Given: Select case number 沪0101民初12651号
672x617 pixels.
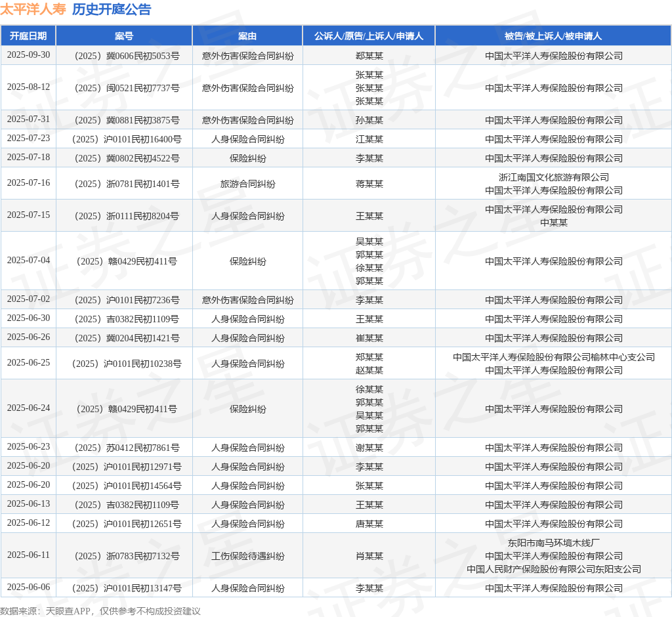Looking at the screenshot, I should pyautogui.click(x=127, y=524).
